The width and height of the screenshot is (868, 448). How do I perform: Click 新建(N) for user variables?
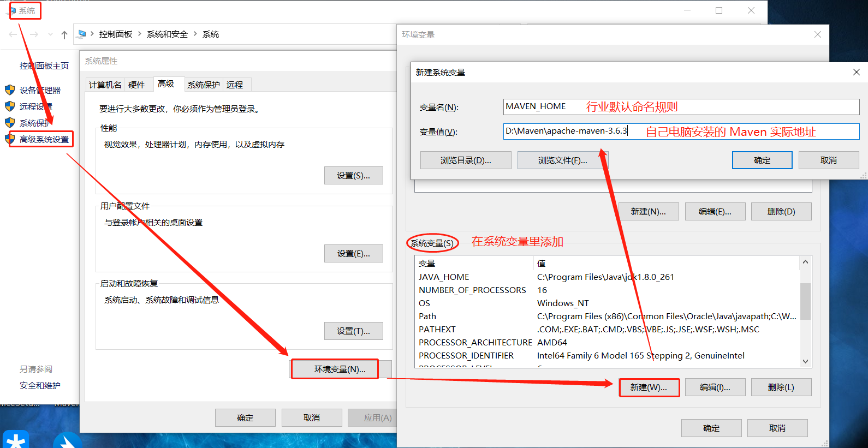[x=649, y=211]
